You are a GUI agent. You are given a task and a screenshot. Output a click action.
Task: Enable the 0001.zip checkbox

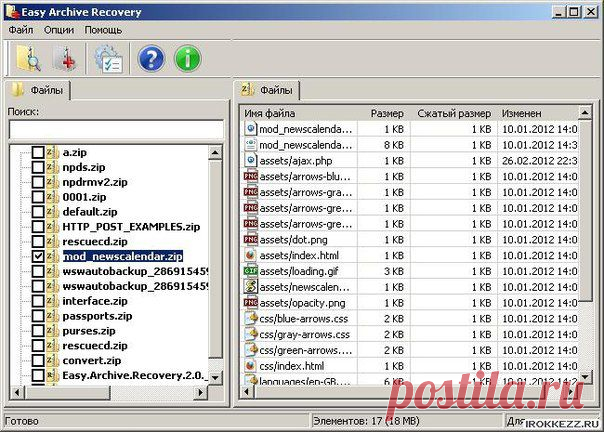(38, 197)
